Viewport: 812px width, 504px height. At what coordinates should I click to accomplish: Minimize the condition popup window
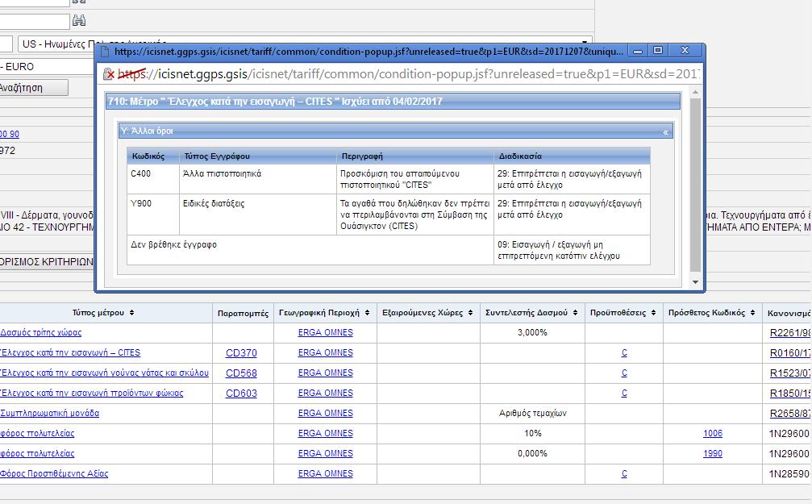click(638, 51)
